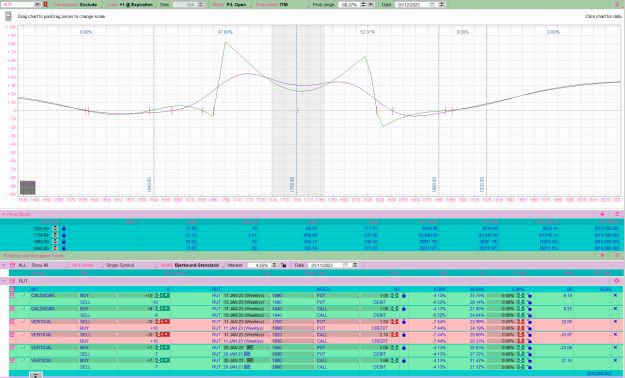Open the calendar picker in the top Date field
The image size is (625, 378).
[x=432, y=5]
